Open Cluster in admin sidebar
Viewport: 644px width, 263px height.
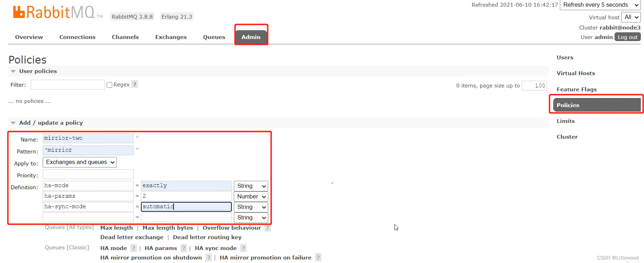(567, 137)
